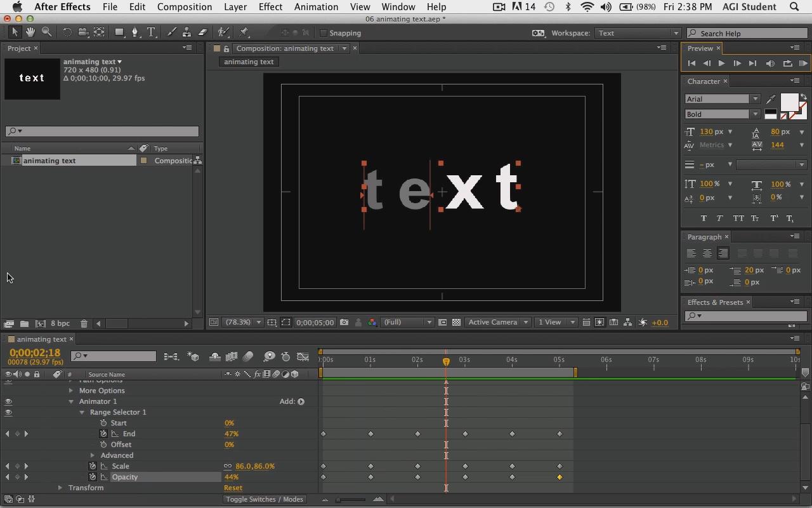812x508 pixels.
Task: Click the eyedropper in Character panel
Action: click(771, 99)
